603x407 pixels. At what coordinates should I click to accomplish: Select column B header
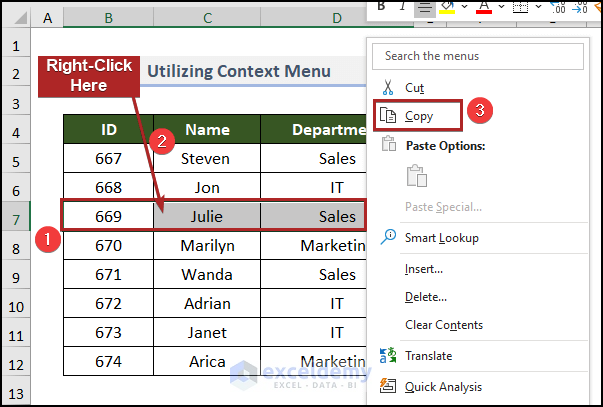pyautogui.click(x=108, y=18)
